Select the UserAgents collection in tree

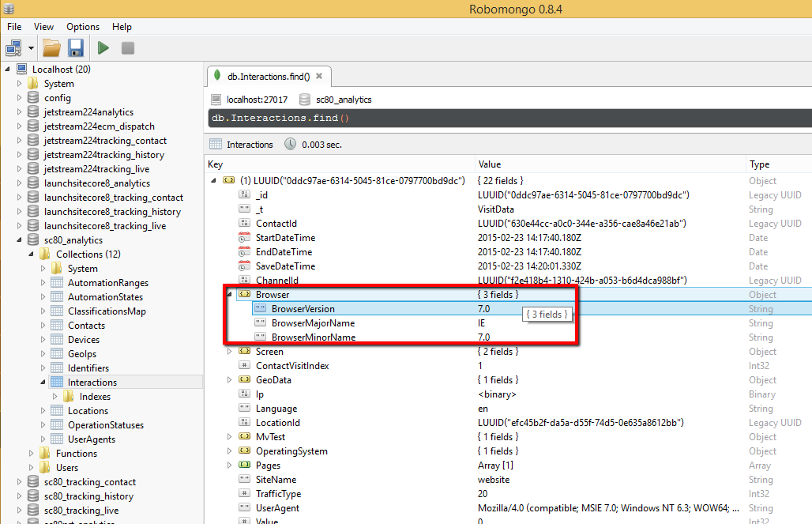click(91, 439)
